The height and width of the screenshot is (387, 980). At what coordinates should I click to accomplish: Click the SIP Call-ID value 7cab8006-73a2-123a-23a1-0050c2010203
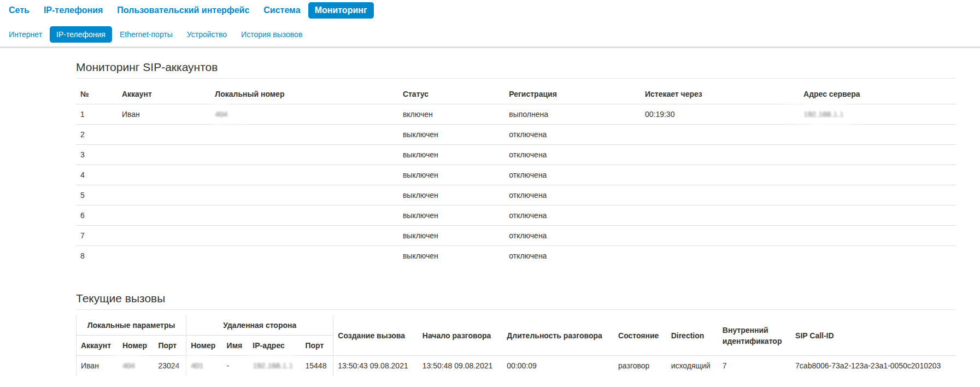tap(868, 366)
